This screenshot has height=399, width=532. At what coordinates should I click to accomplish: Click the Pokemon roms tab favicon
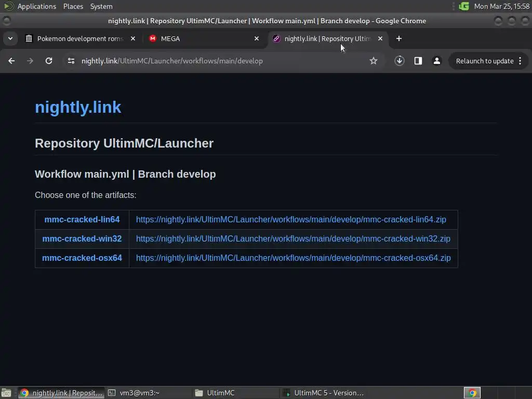[29, 38]
